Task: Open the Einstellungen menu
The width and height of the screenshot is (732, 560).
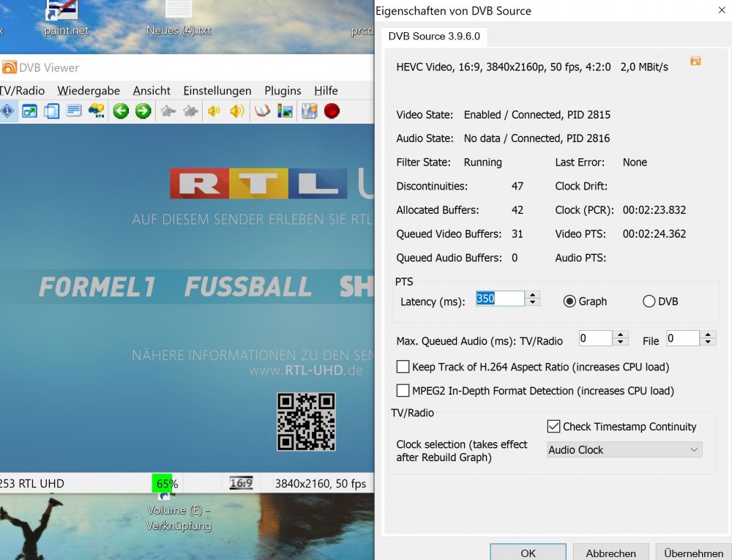Action: click(217, 91)
